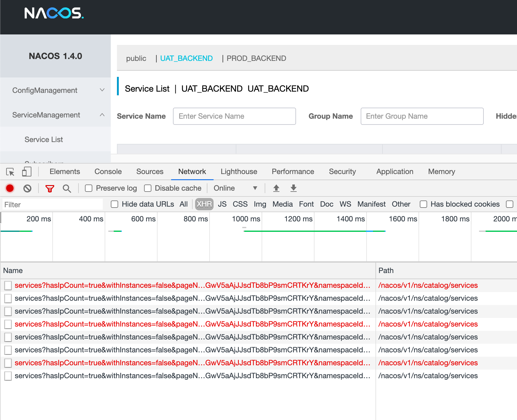The image size is (517, 420).
Task: Open the Lighthouse tab
Action: (239, 172)
